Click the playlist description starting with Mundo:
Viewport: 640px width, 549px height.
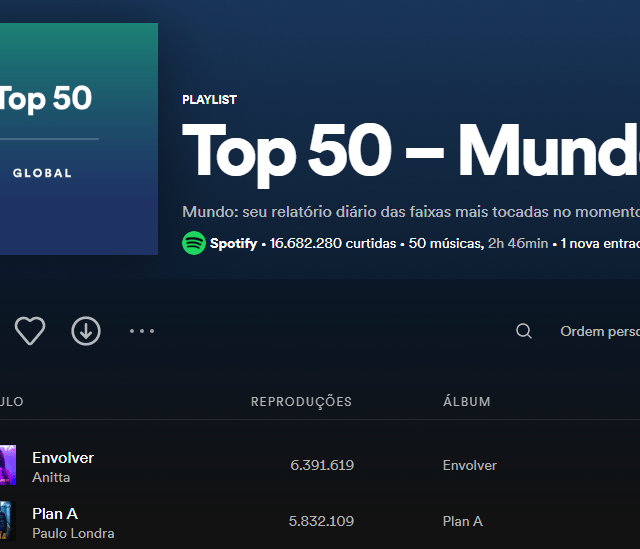pyautogui.click(x=411, y=212)
